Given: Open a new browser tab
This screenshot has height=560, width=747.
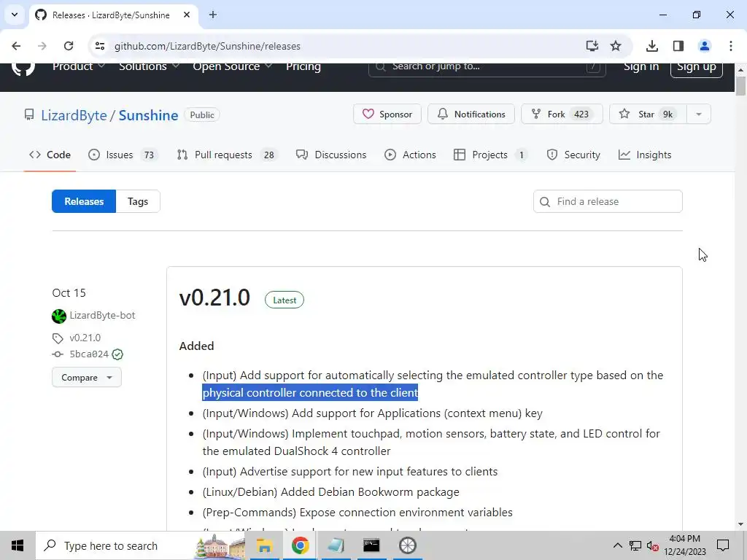Looking at the screenshot, I should [x=213, y=15].
